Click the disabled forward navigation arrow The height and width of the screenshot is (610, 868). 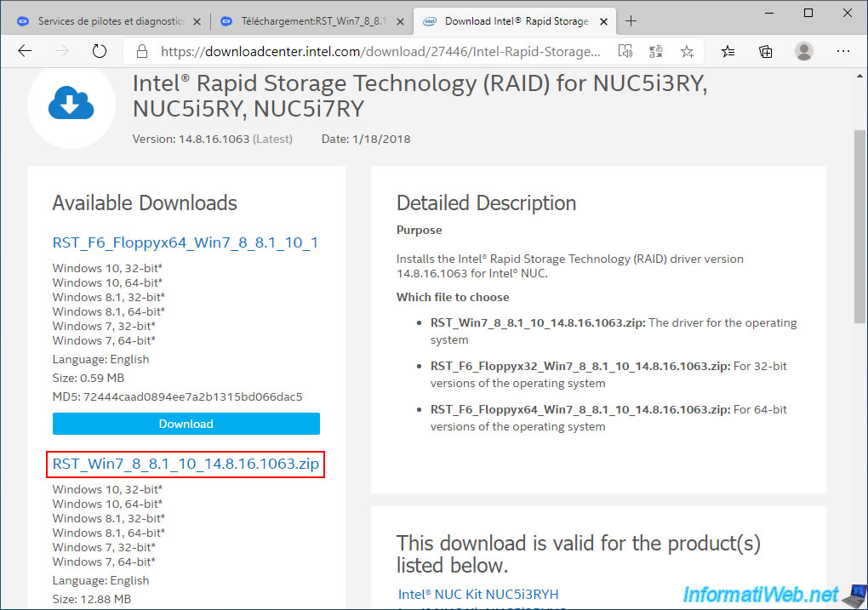[62, 52]
